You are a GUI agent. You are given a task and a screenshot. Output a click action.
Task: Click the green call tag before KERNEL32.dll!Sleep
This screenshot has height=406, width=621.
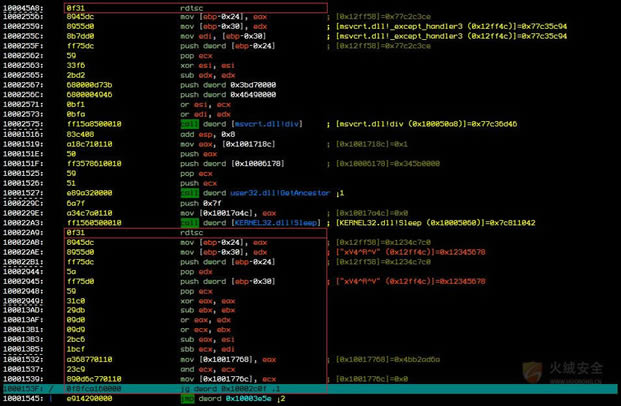coord(188,223)
